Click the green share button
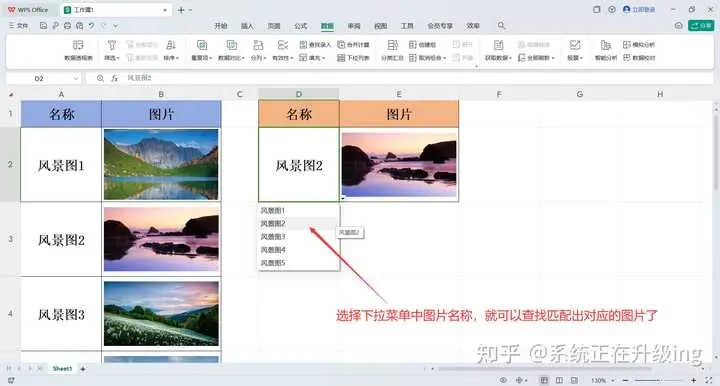The image size is (720, 386). (700, 26)
